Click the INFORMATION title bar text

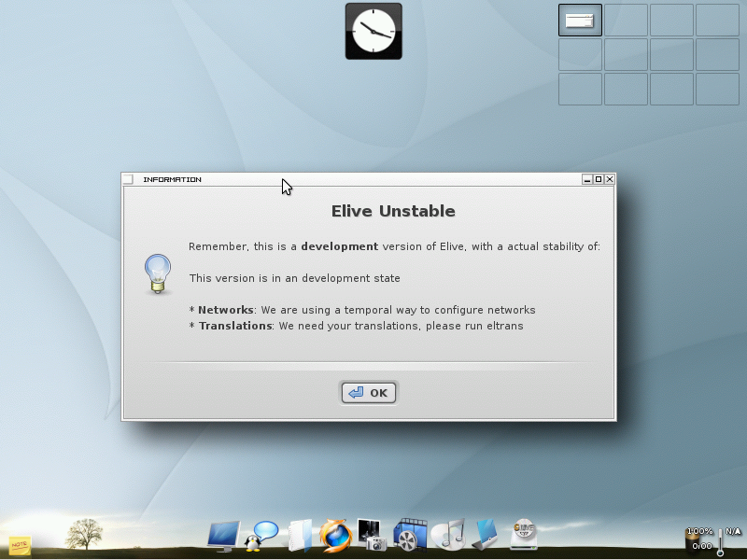[172, 179]
